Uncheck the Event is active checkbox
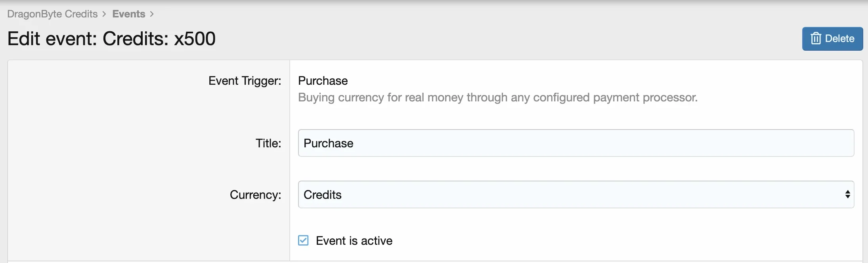 point(303,240)
